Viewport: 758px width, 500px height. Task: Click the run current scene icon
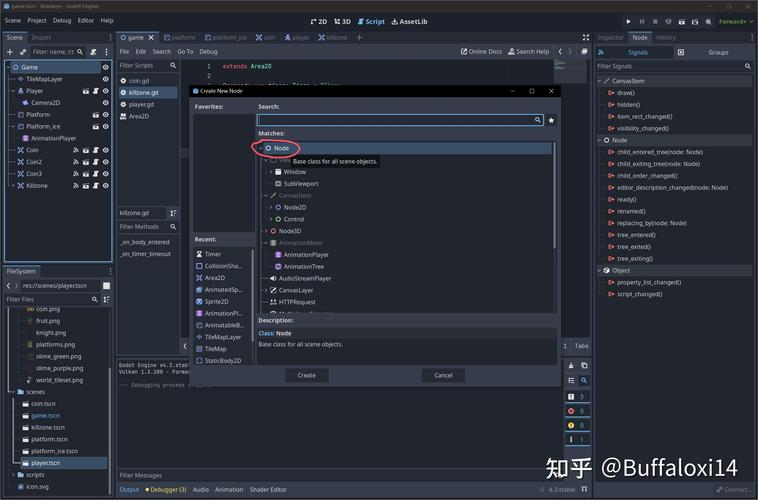(682, 21)
